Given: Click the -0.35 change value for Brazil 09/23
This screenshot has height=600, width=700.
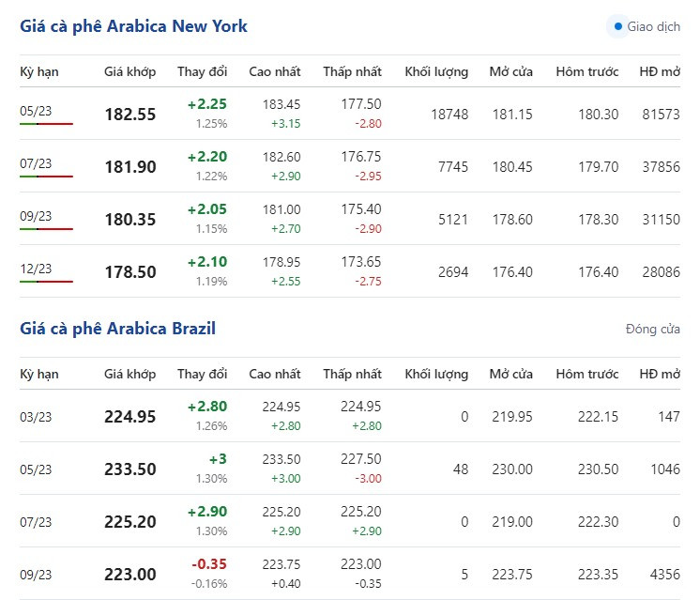Looking at the screenshot, I should tap(208, 564).
